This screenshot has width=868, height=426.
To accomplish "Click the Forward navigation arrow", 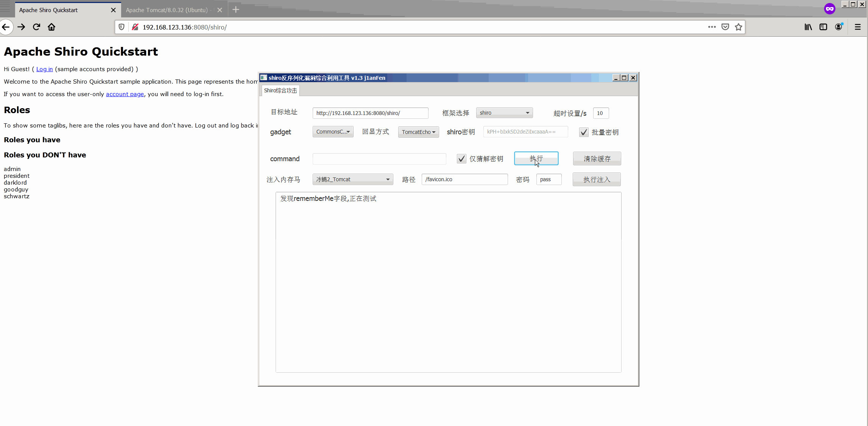I will point(21,27).
